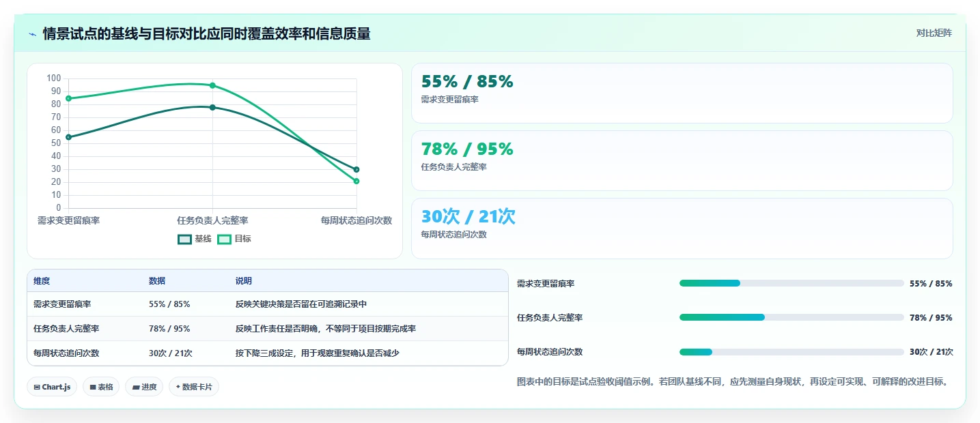Screen dimensions: 980x423
Task: Click the lightning icon beside the title
Action: pyautogui.click(x=32, y=34)
